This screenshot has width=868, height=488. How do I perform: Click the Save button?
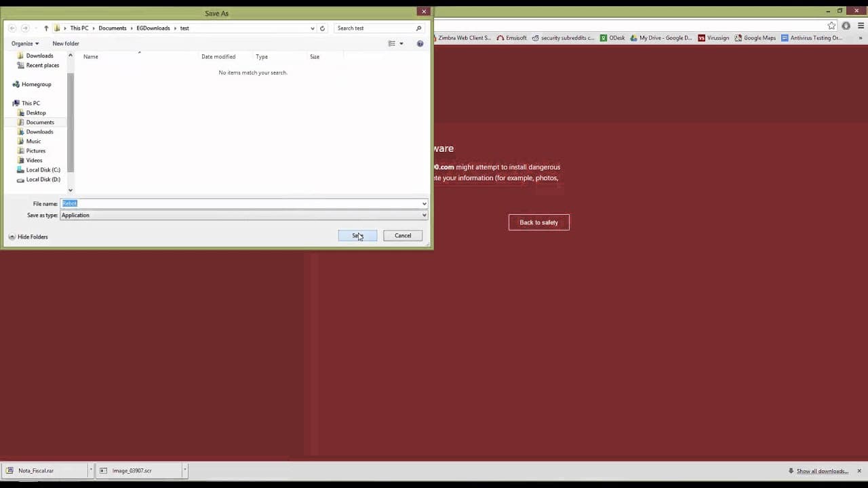[x=357, y=235]
